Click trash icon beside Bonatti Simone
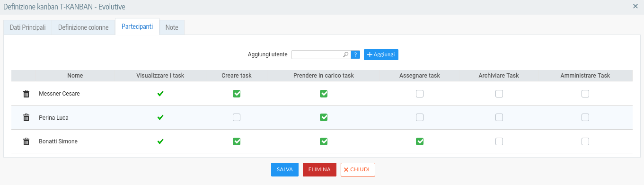This screenshot has height=185, width=644. point(26,141)
